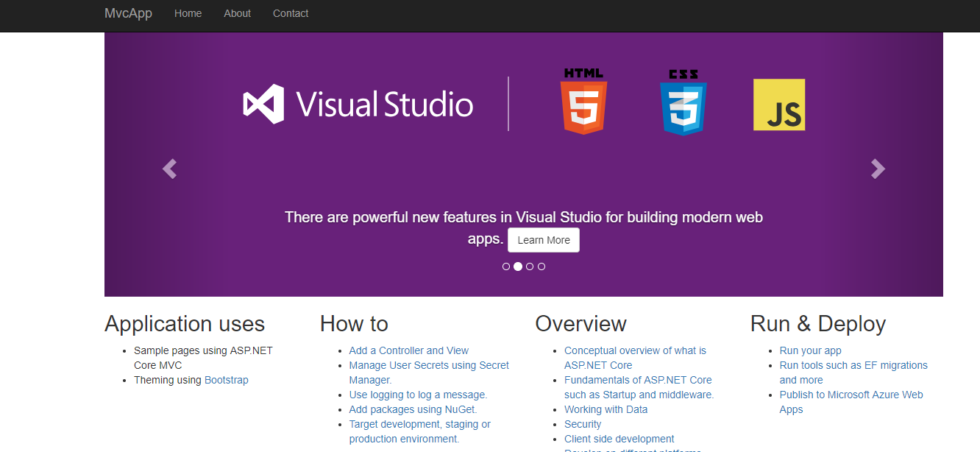Select the active second carousel indicator dot

pos(518,266)
